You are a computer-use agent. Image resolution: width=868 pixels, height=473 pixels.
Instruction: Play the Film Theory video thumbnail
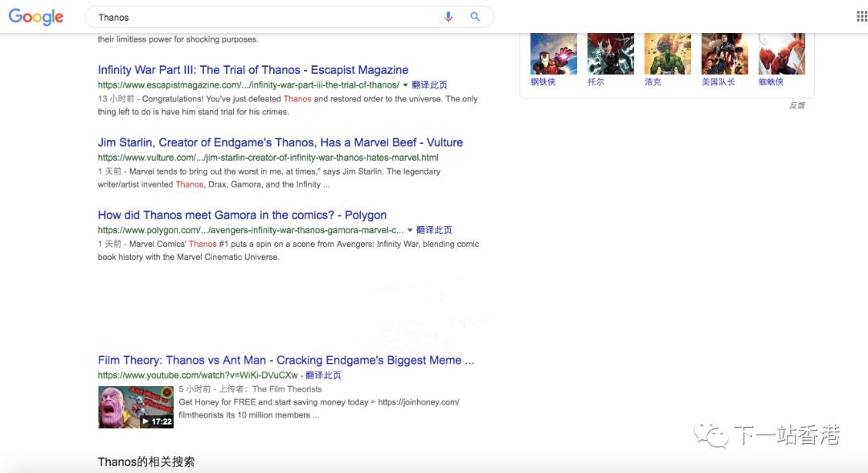[136, 407]
